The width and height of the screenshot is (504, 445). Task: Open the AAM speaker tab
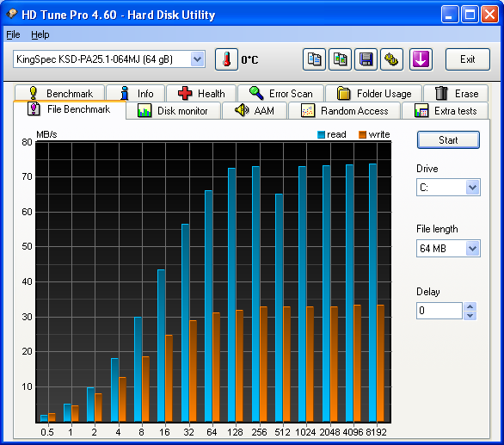pyautogui.click(x=255, y=111)
